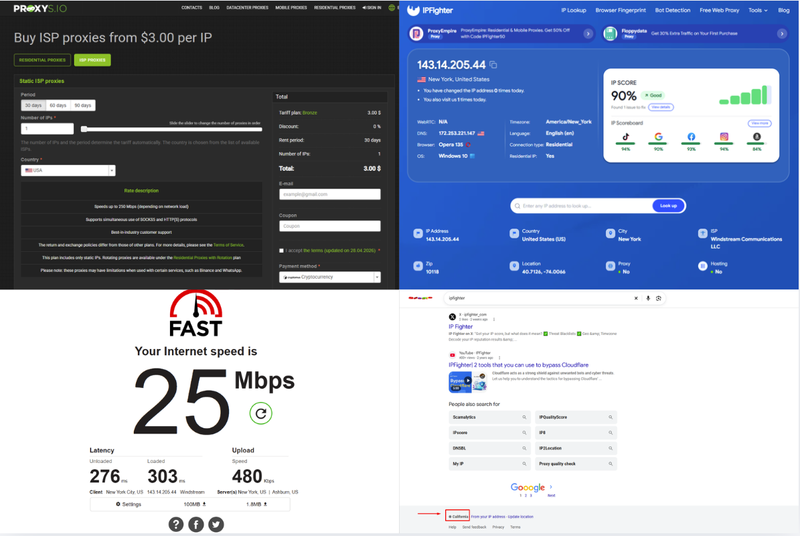Open more options for YouTube result
Screen dimensions: 800x536
[499, 358]
